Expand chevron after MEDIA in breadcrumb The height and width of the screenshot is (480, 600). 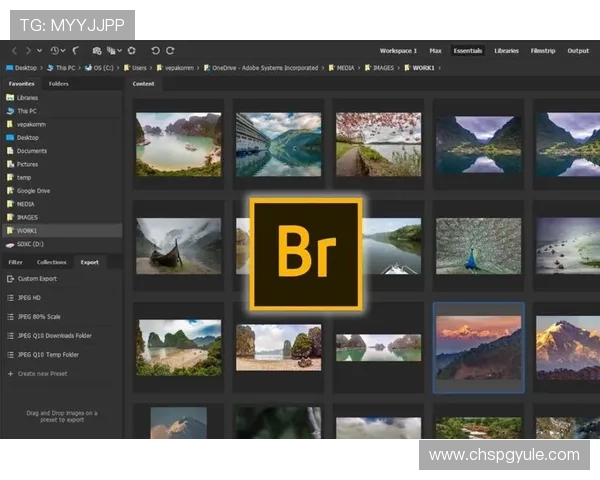point(359,68)
